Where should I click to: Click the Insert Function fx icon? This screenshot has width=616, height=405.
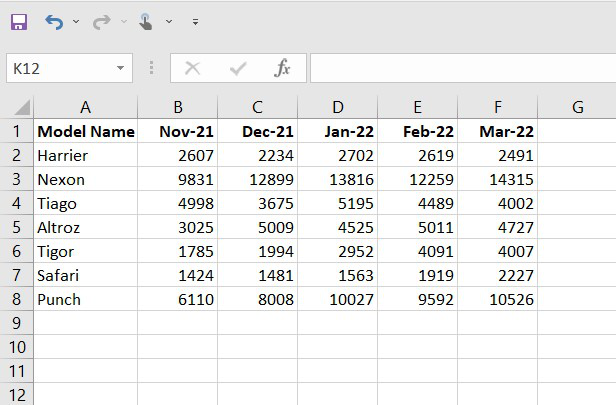tap(282, 68)
